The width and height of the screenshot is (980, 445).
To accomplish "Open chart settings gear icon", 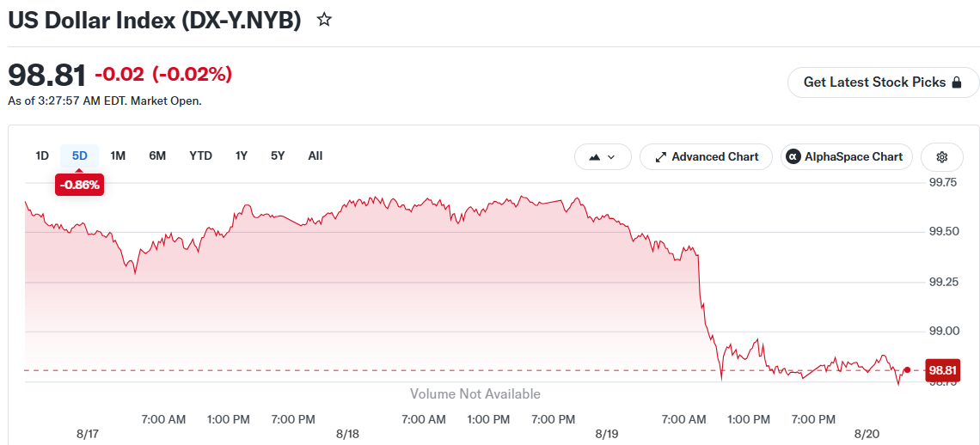I will pos(942,157).
